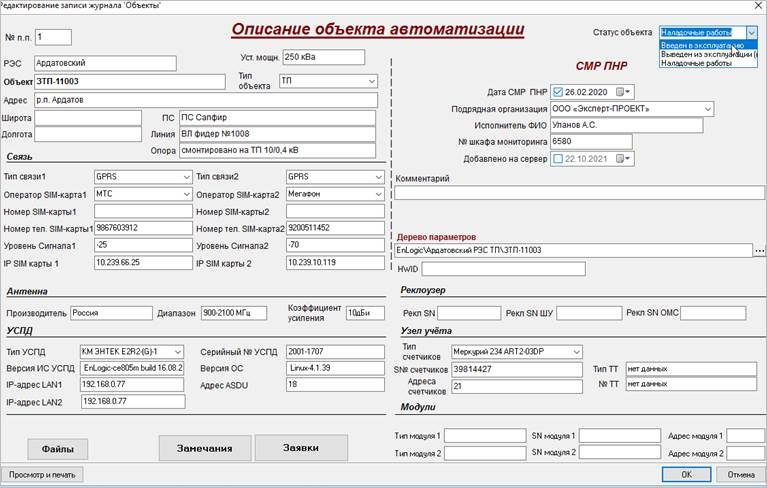This screenshot has width=767, height=488.
Task: Click the № п.п. input field
Action: click(x=53, y=37)
